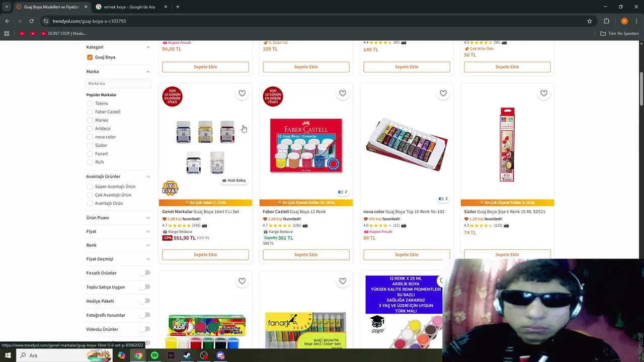Open the apps grid in bookmarks bar
644x362 pixels.
tap(7, 33)
